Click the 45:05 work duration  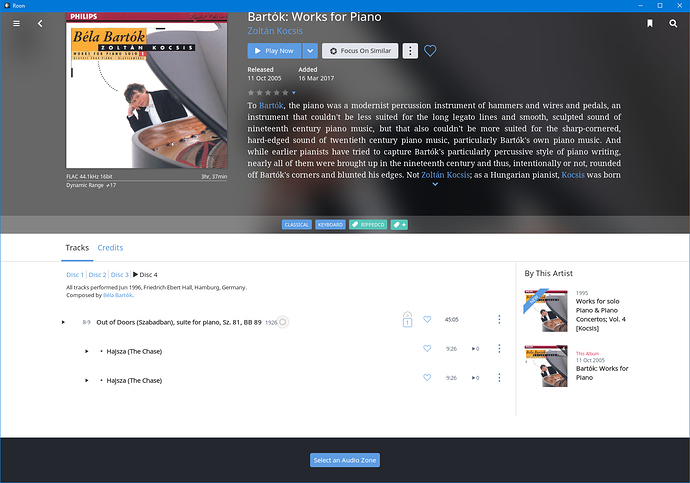[451, 319]
